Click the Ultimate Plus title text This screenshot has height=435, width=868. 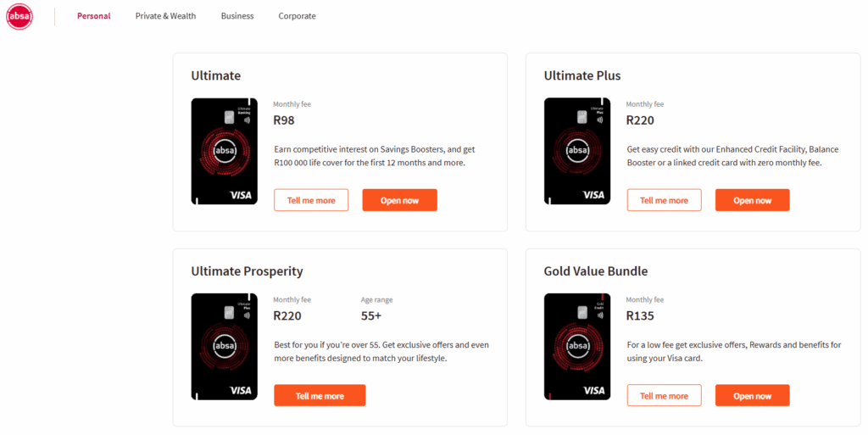pos(581,75)
